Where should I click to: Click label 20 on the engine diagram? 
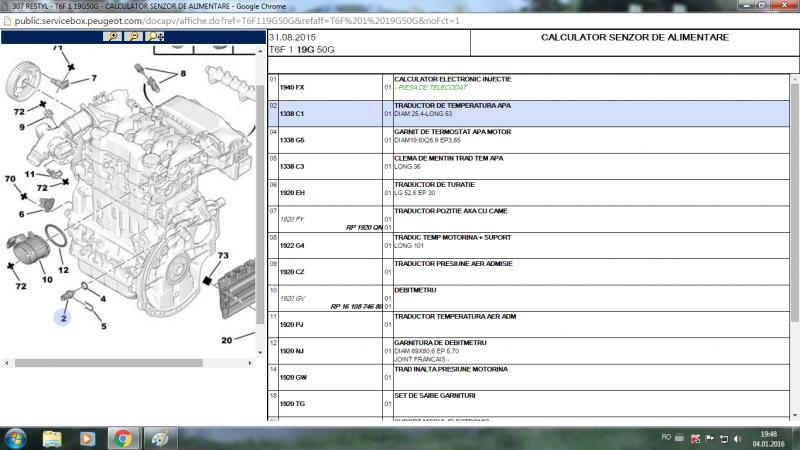(x=227, y=340)
